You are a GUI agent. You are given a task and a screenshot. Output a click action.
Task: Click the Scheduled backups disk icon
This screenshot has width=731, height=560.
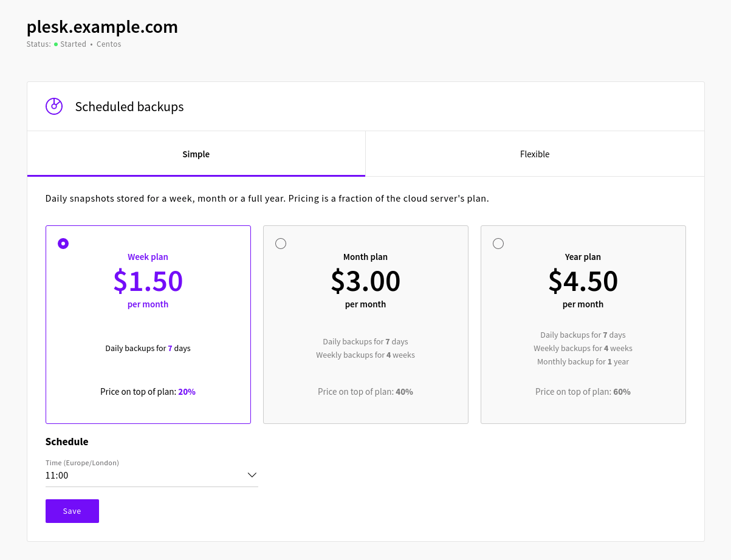(x=54, y=106)
